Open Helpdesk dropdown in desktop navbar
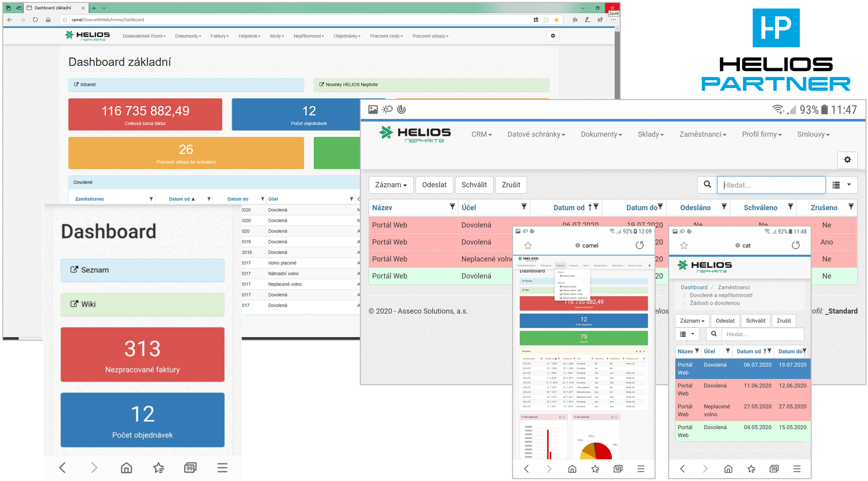Viewport: 868px width, 481px height. 249,36
